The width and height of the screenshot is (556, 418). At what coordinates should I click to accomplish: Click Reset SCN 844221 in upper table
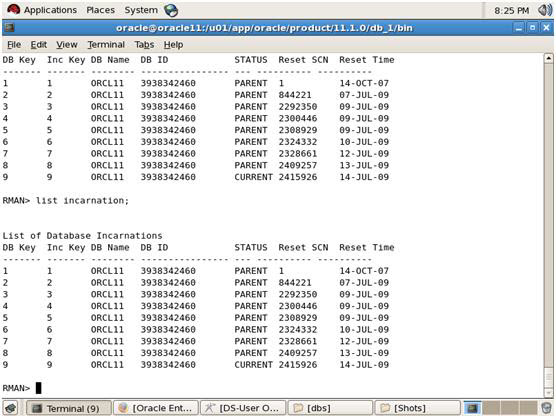(x=295, y=95)
